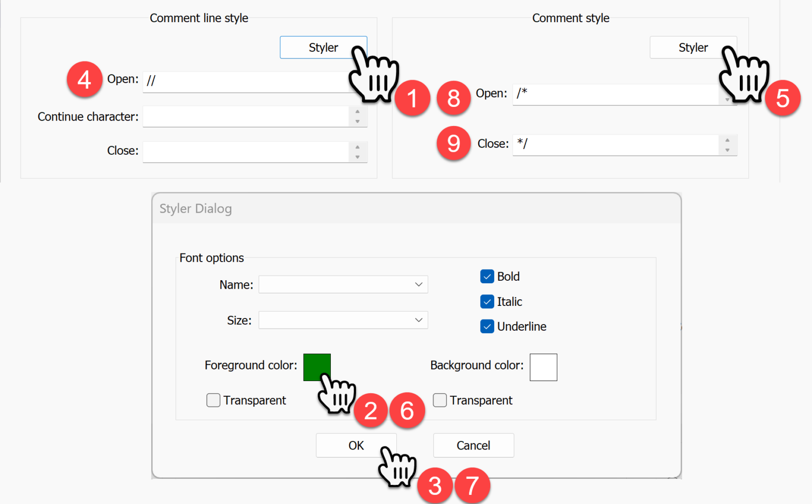Click the Styler button under Comment line style
This screenshot has height=504, width=812.
(x=323, y=47)
